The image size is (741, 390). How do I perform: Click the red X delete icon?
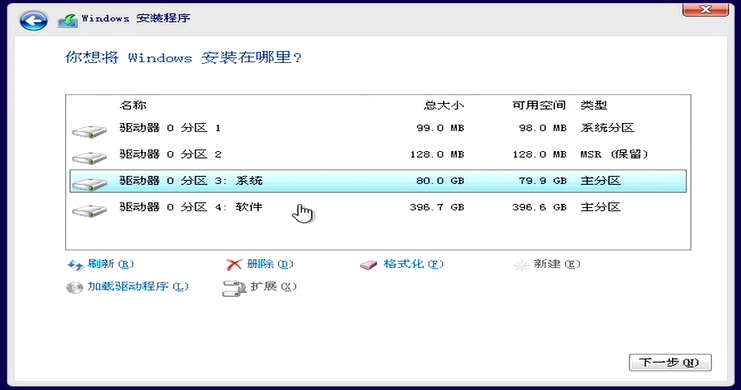coord(234,265)
